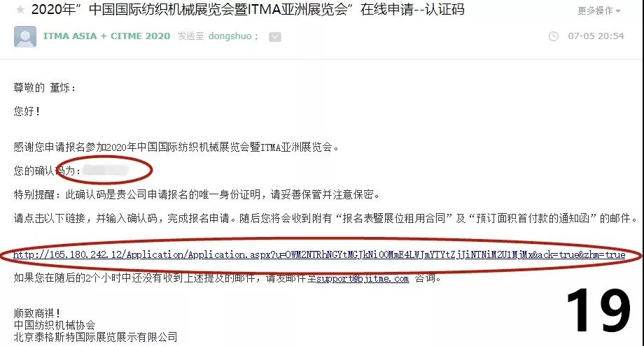The image size is (644, 346).
Task: Star this email with the star icon
Action: 20,9
